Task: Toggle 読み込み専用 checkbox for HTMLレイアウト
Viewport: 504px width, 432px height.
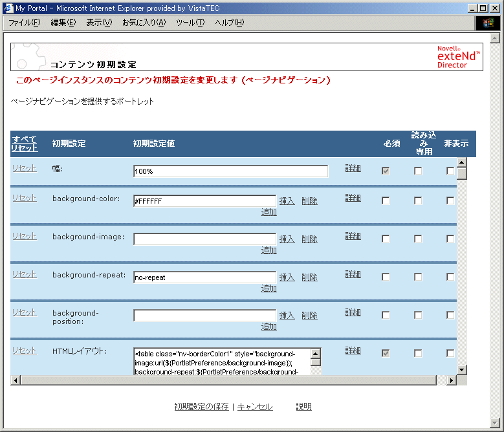Action: [x=418, y=354]
